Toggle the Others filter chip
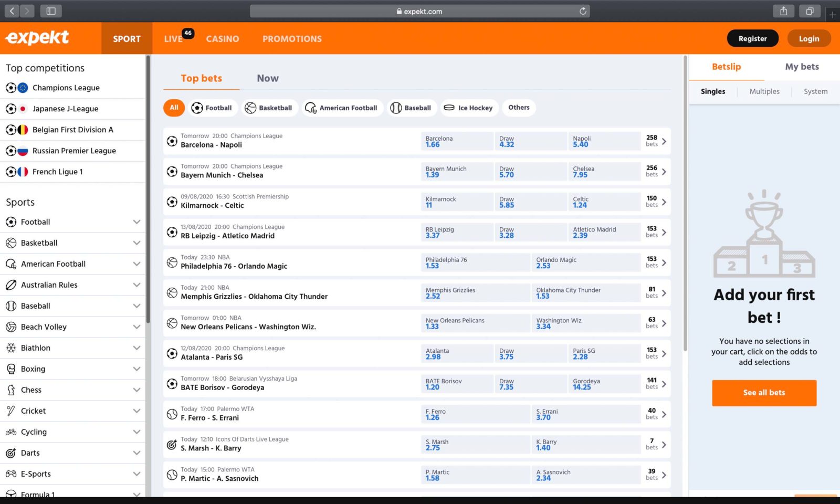 [x=519, y=108]
